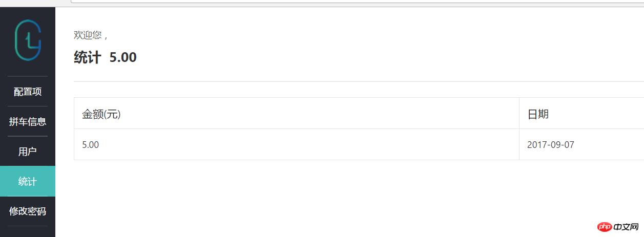Click the 统计 page heading text
Screen dimensions: 644x237
pyautogui.click(x=87, y=57)
